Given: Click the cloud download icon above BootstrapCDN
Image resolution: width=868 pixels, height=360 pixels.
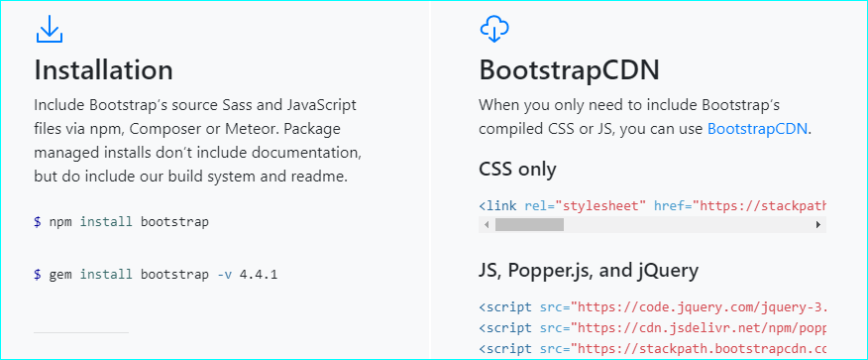Looking at the screenshot, I should [494, 30].
